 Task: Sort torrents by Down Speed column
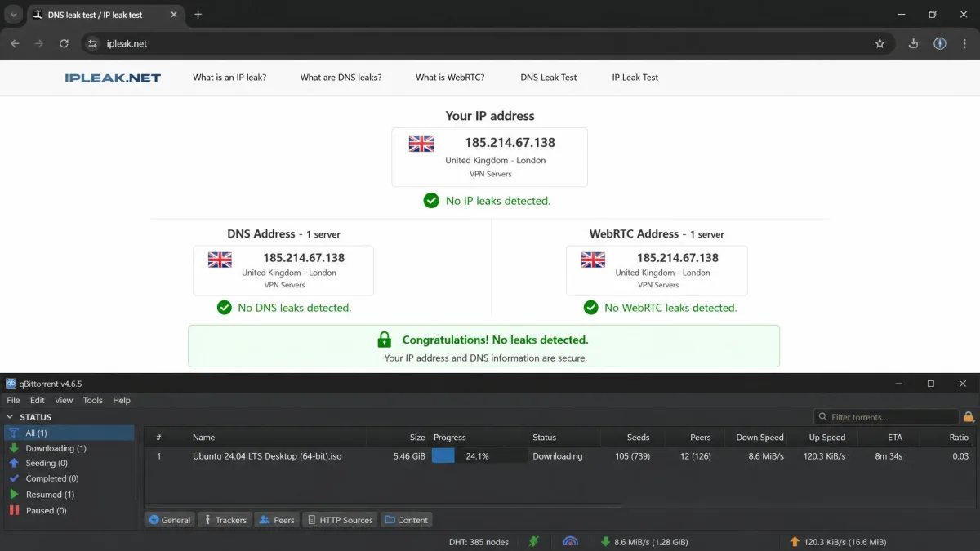pos(759,438)
